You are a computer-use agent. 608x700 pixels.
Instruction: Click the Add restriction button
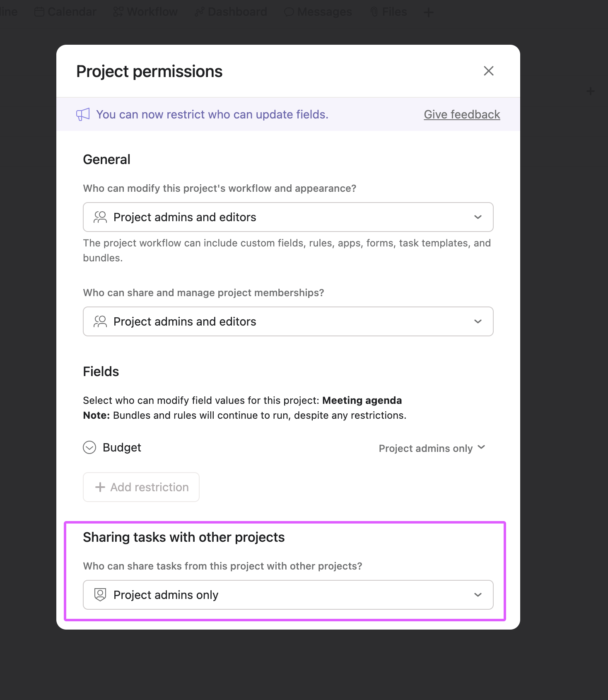point(141,487)
